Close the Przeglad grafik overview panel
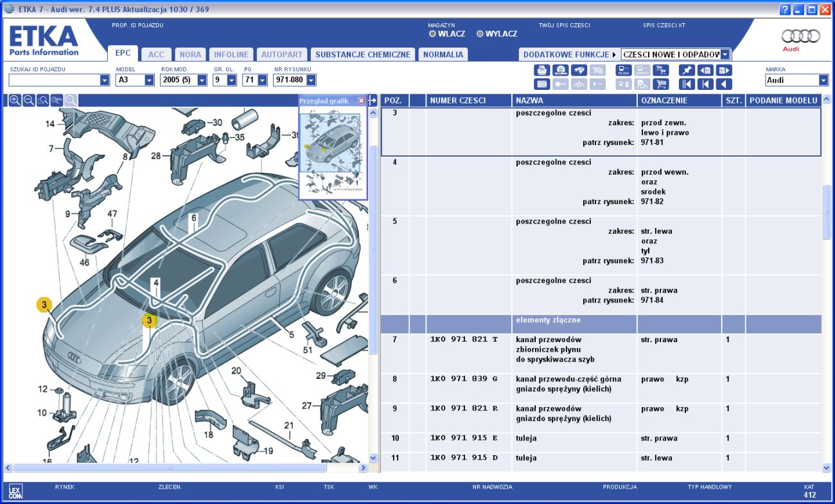The height and width of the screenshot is (504, 835). [x=361, y=101]
